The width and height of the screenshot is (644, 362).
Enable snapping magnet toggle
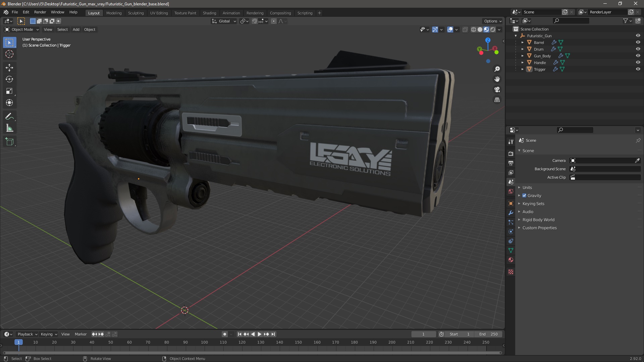pos(255,21)
